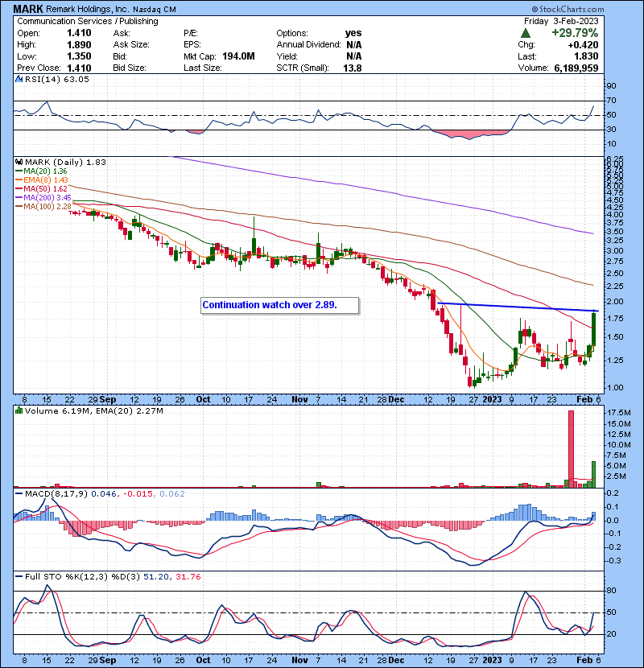Click the Volume 6,189,959 value in header
The image size is (644, 668).
tap(576, 68)
